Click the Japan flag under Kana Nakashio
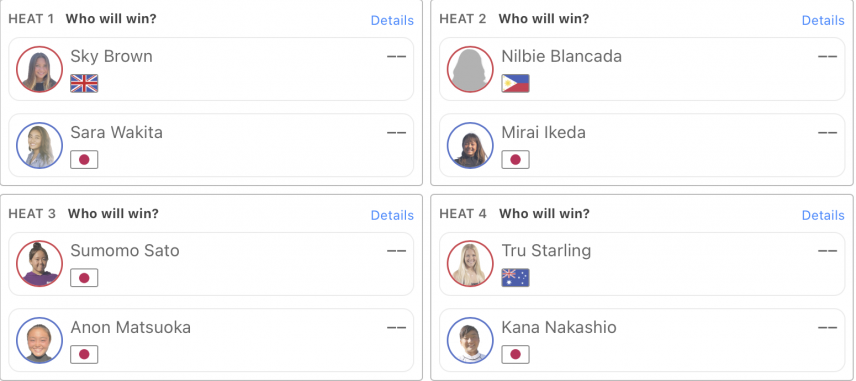The image size is (856, 381). coord(515,354)
